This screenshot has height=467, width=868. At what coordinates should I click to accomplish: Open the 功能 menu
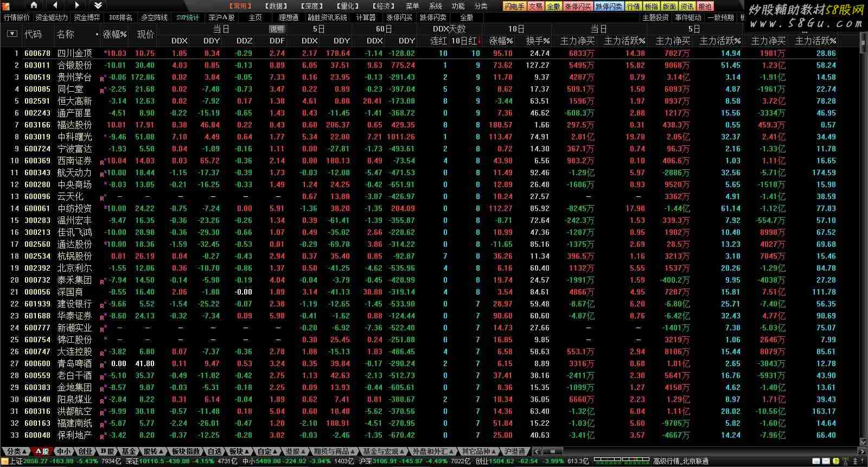click(458, 6)
